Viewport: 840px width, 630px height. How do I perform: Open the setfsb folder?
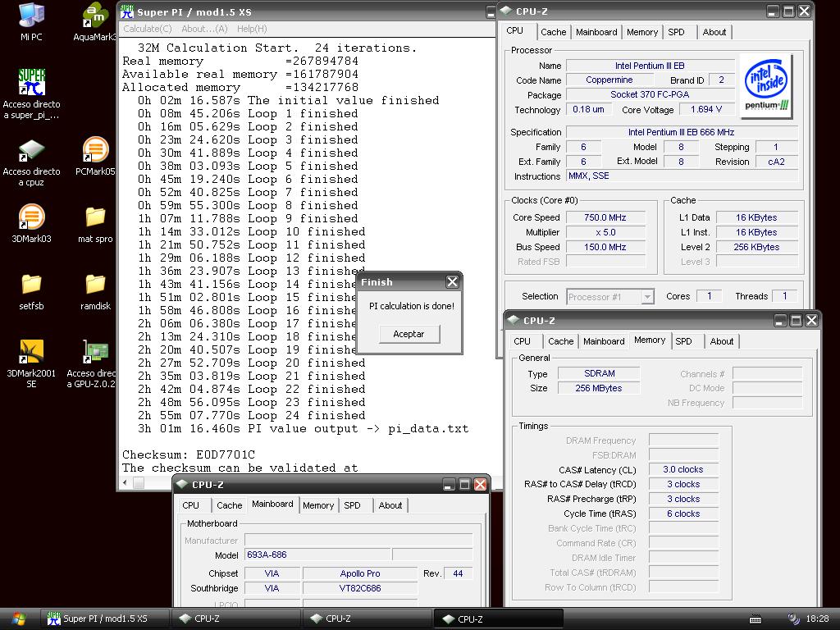[31, 291]
